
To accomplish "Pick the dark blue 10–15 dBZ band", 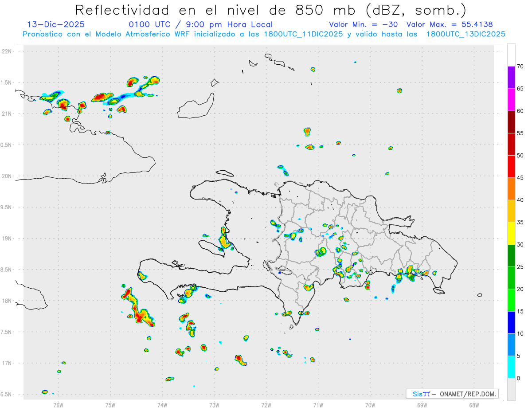I will pos(511,322).
